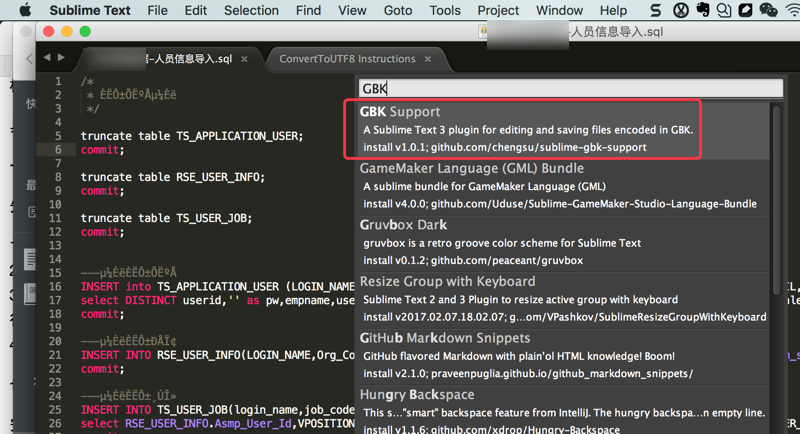The image size is (800, 434).
Task: Open the Selection menu
Action: pos(251,10)
